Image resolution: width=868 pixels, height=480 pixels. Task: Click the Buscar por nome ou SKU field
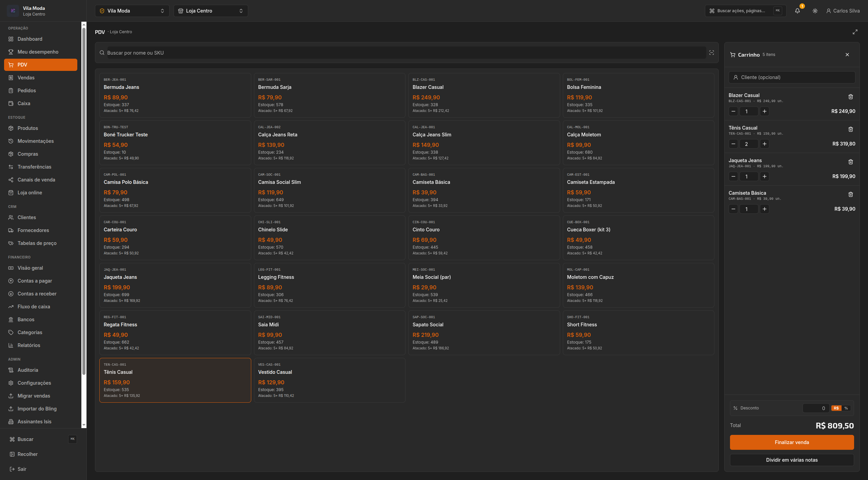pyautogui.click(x=406, y=53)
